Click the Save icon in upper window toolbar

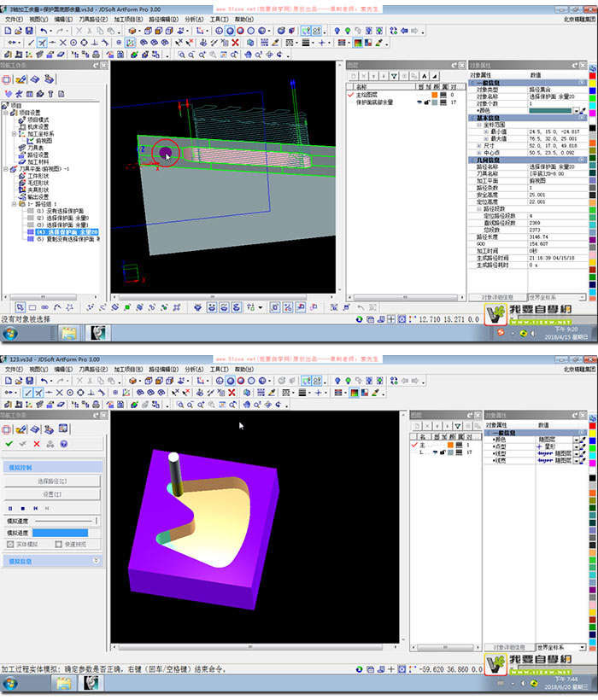pyautogui.click(x=29, y=31)
